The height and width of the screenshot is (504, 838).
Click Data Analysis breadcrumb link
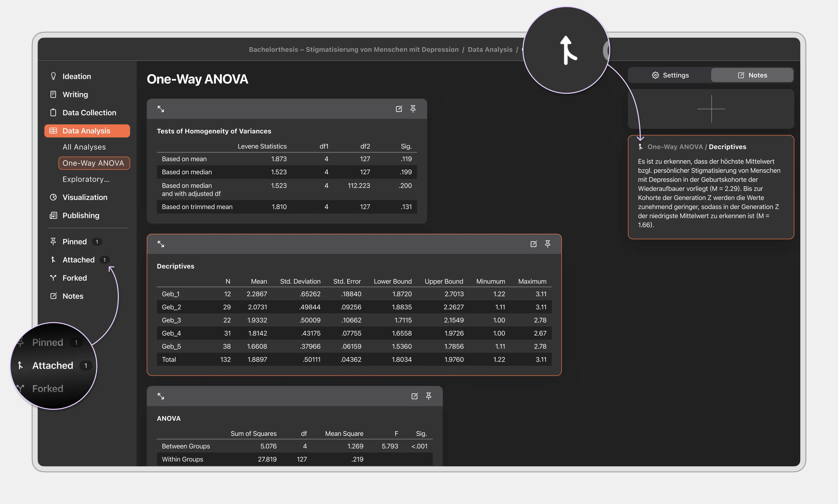(490, 50)
